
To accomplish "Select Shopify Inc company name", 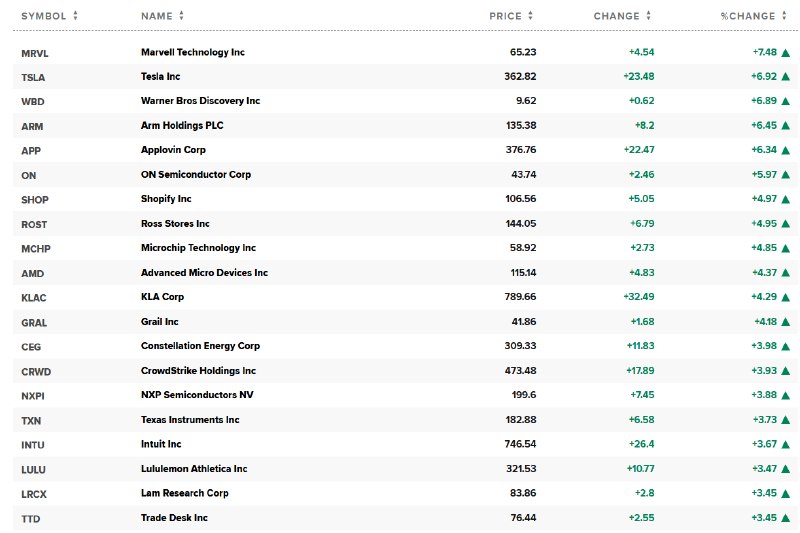I will pos(166,199).
